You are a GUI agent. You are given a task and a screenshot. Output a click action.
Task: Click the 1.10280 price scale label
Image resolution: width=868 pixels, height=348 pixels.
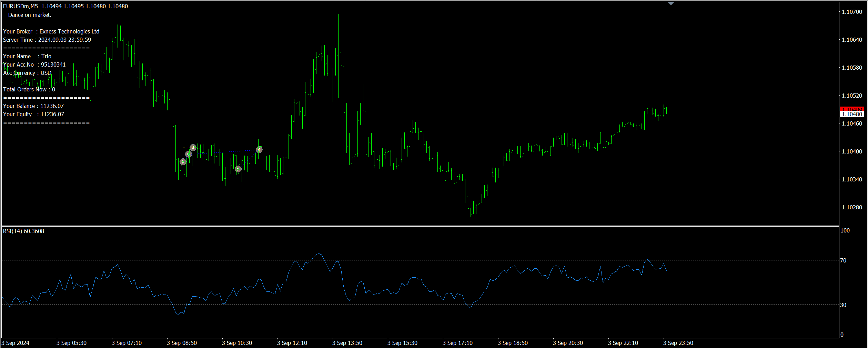click(x=852, y=207)
